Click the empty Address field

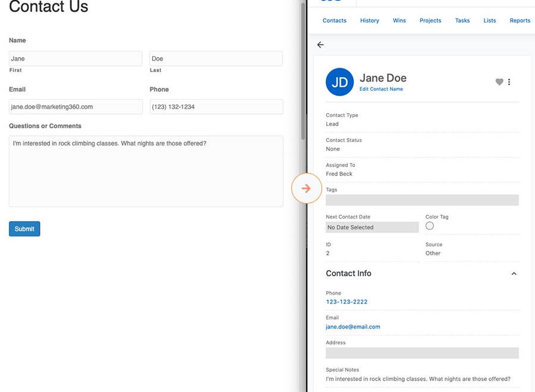click(422, 353)
